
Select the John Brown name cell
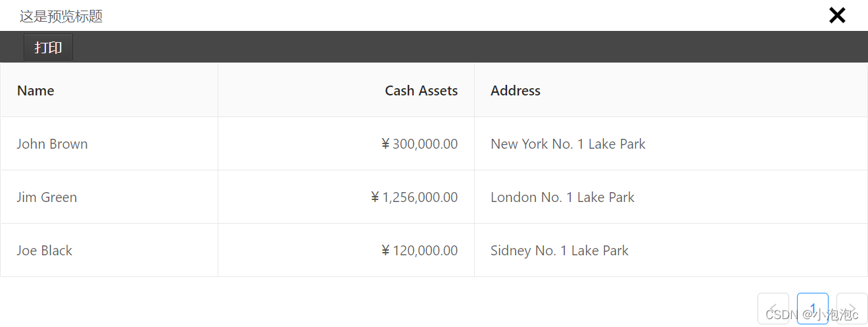[109, 144]
